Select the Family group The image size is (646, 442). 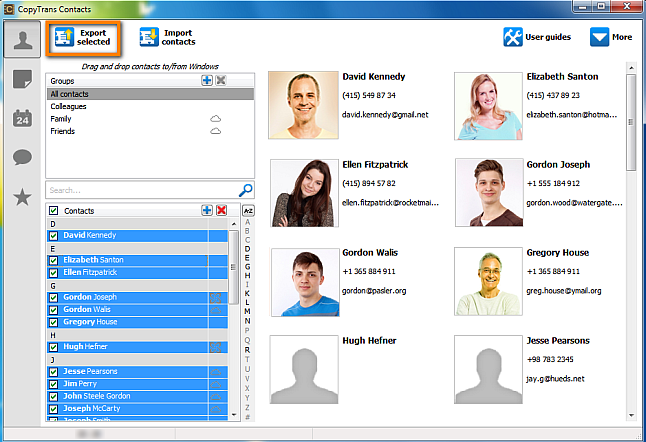coord(150,119)
